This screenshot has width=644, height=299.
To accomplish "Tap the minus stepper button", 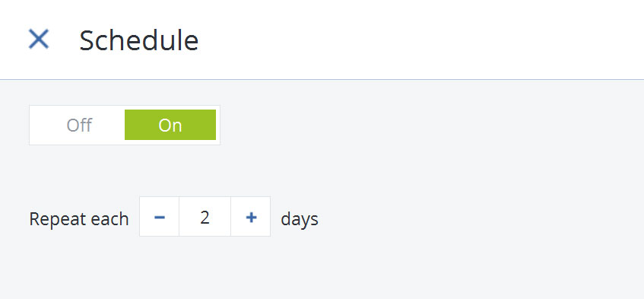I will coord(160,216).
